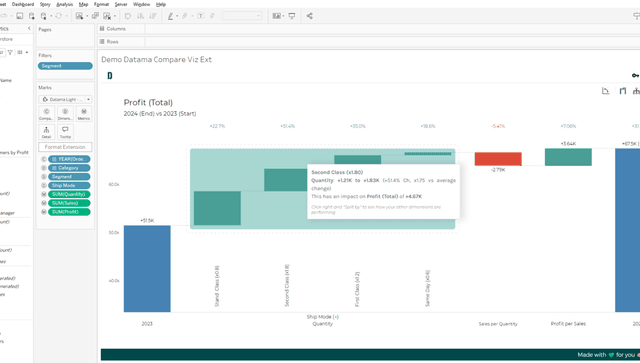Image resolution: width=640 pixels, height=363 pixels.
Task: Click the YEAR(Order Date) pill on Marks card
Action: [x=69, y=159]
